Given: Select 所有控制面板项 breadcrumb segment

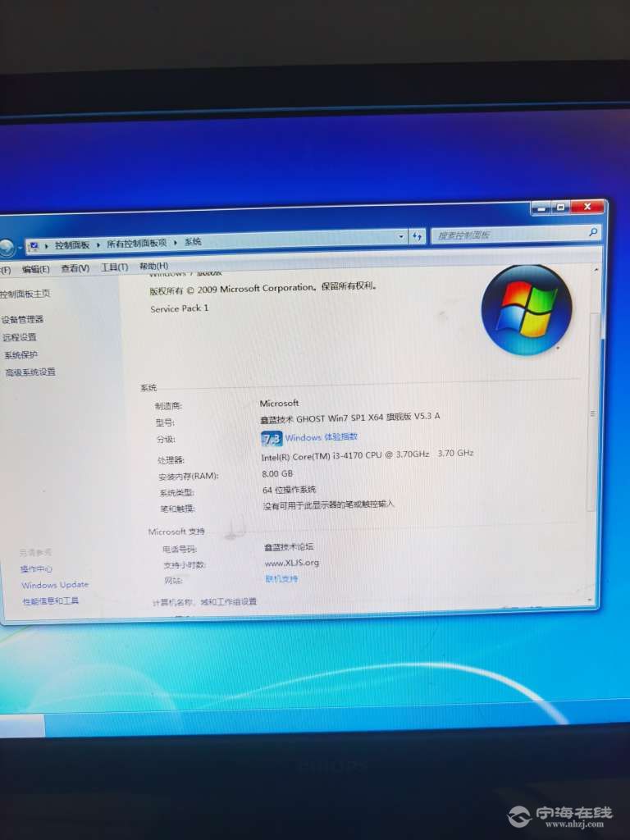Looking at the screenshot, I should click(137, 243).
